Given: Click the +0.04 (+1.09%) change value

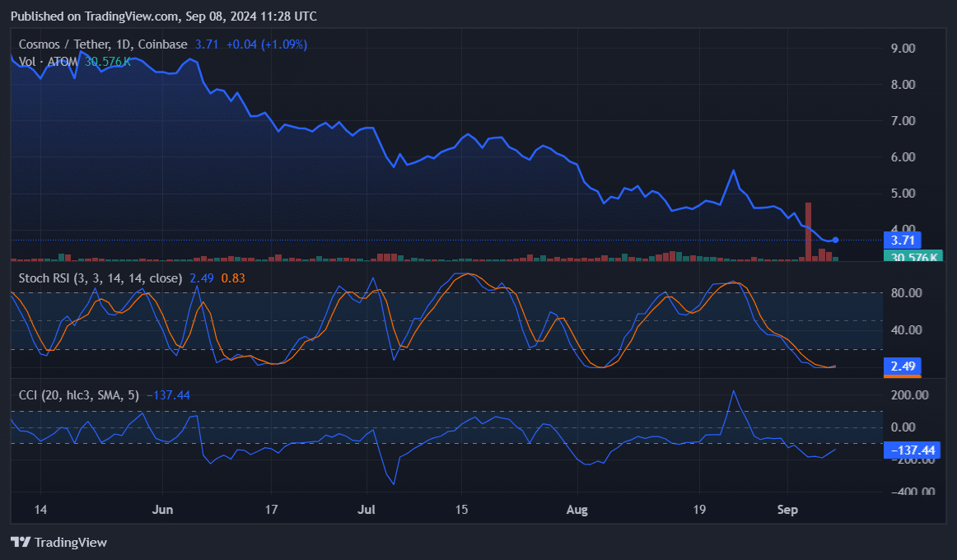Looking at the screenshot, I should pyautogui.click(x=267, y=44).
